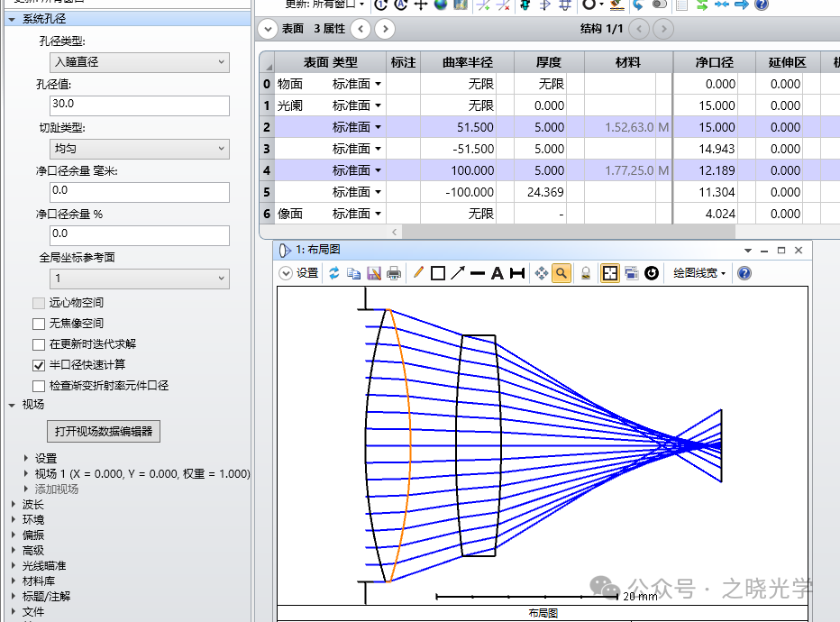Image resolution: width=840 pixels, height=622 pixels.
Task: Activate the magnifier zoom tool
Action: pyautogui.click(x=561, y=273)
